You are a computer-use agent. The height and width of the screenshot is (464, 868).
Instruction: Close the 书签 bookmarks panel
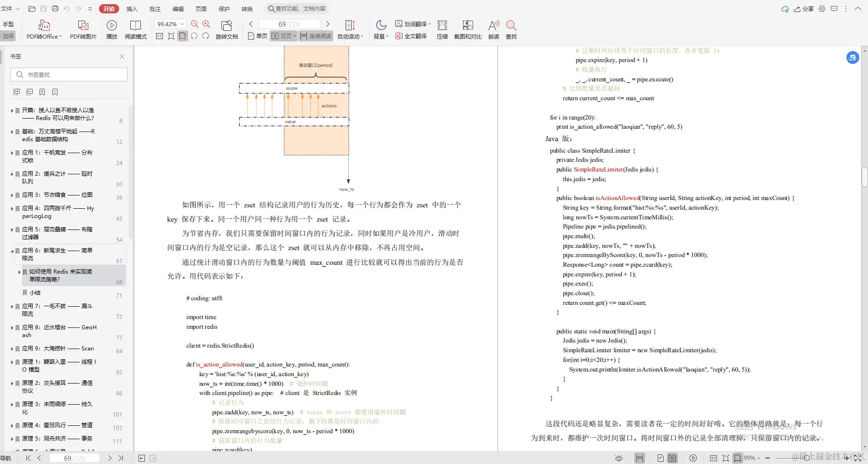click(122, 56)
